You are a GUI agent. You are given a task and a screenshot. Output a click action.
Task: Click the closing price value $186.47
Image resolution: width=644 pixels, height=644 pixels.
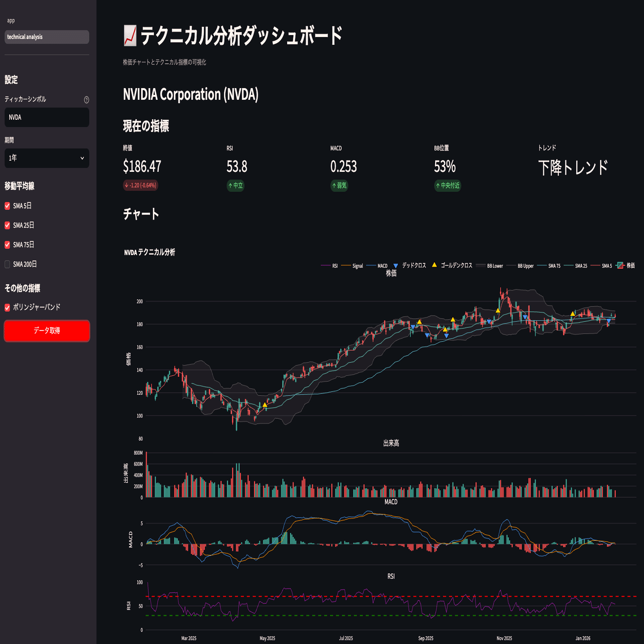(142, 166)
